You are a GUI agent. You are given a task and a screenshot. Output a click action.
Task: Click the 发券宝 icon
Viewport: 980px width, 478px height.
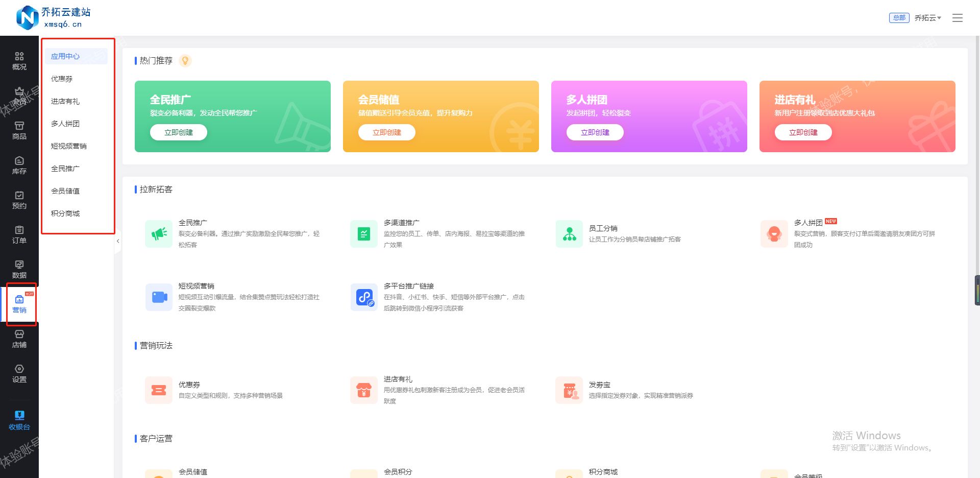[x=569, y=390]
